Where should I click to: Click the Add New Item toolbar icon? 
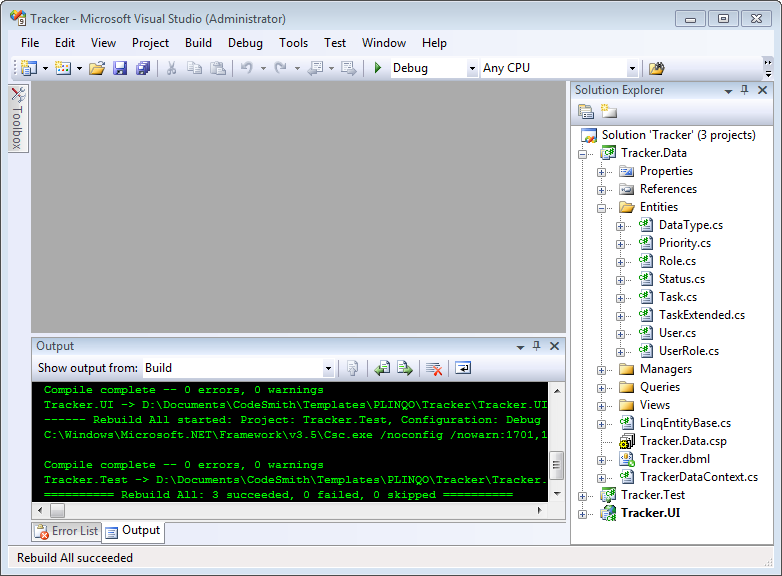(63, 68)
